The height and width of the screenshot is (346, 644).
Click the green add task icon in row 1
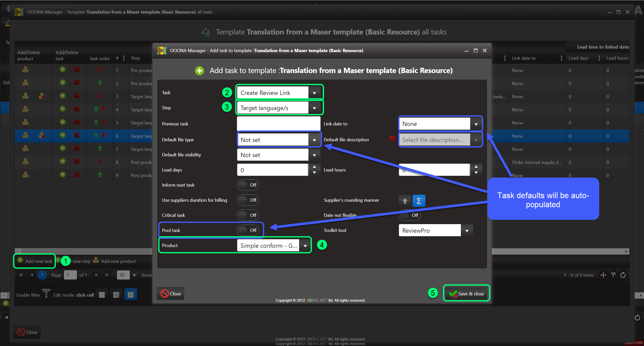click(63, 70)
